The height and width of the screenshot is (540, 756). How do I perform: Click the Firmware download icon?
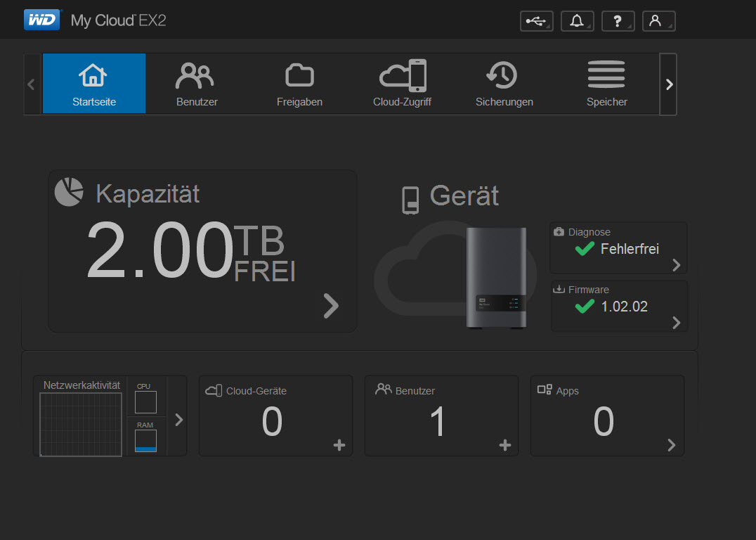pyautogui.click(x=559, y=289)
